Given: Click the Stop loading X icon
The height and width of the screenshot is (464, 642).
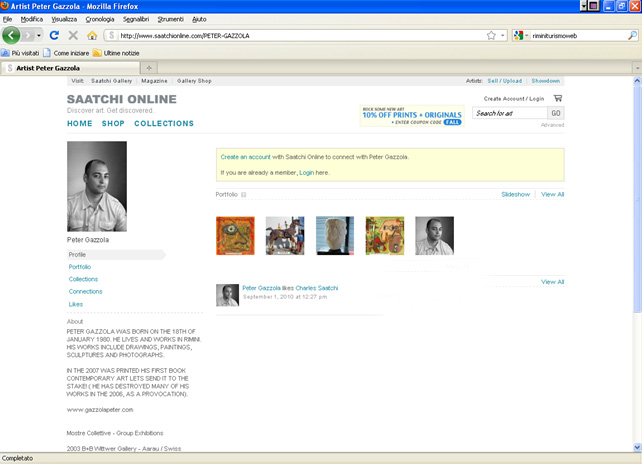Looking at the screenshot, I should click(73, 36).
